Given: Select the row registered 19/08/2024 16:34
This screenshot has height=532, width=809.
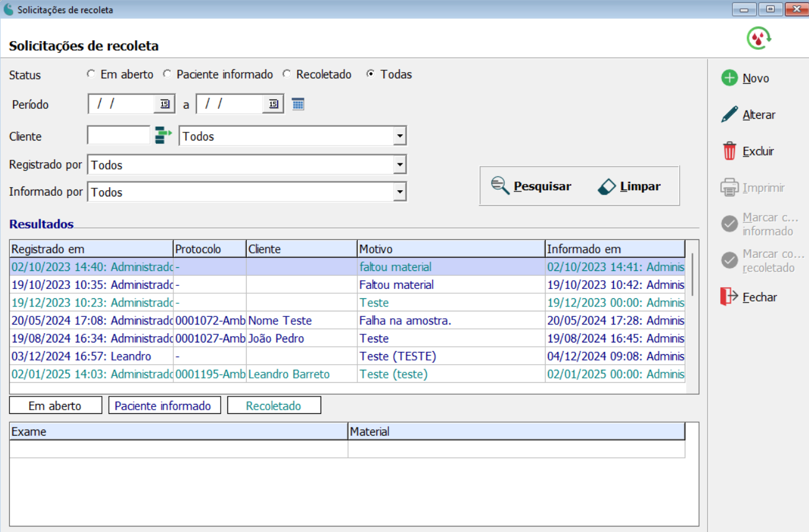Looking at the screenshot, I should coord(347,339).
